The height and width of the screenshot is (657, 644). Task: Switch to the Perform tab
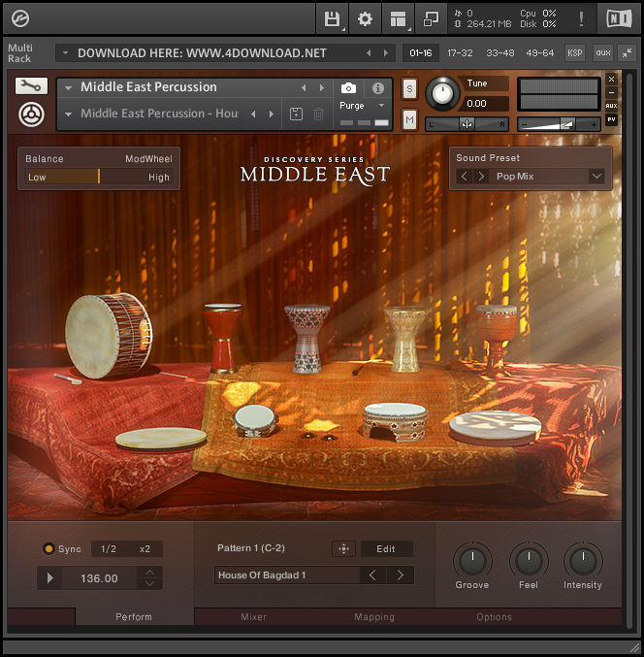[x=134, y=617]
